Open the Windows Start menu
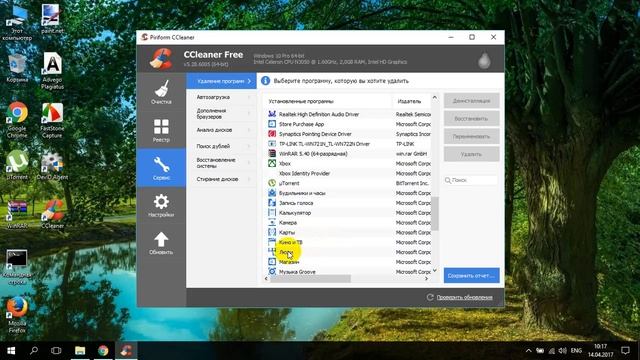This screenshot has height=360, width=640. (11, 351)
